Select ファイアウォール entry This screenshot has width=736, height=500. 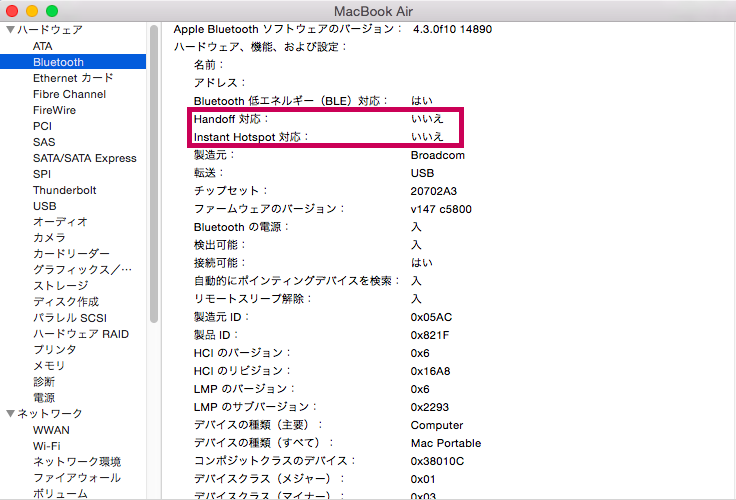tap(77, 477)
